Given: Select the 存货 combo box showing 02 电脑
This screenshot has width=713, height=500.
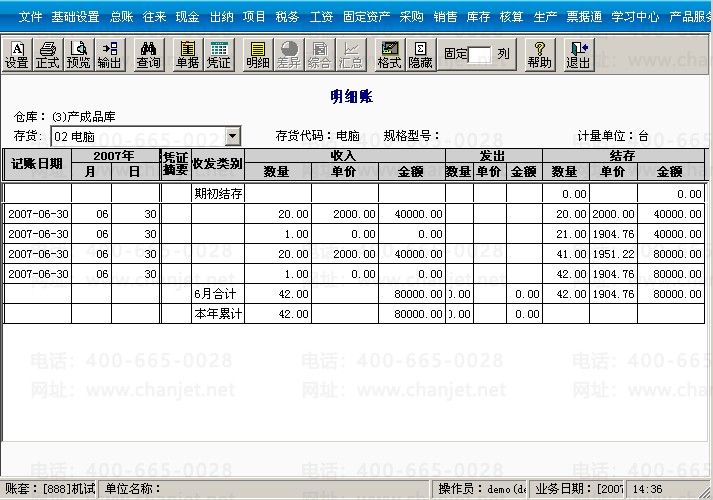Looking at the screenshot, I should pos(146,136).
